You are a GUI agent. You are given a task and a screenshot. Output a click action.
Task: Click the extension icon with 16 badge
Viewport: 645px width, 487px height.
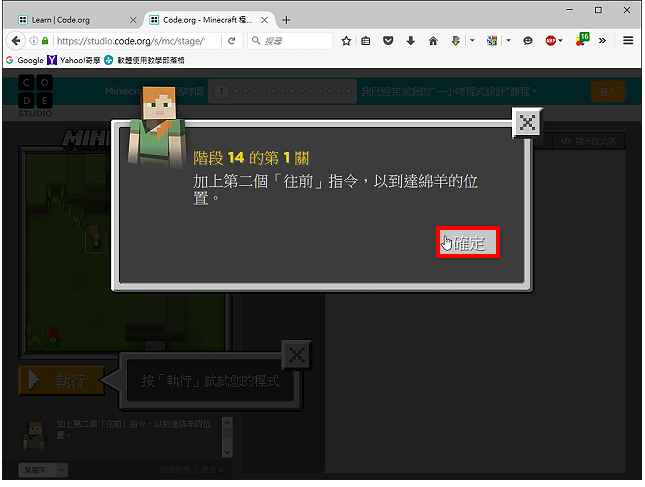click(582, 39)
